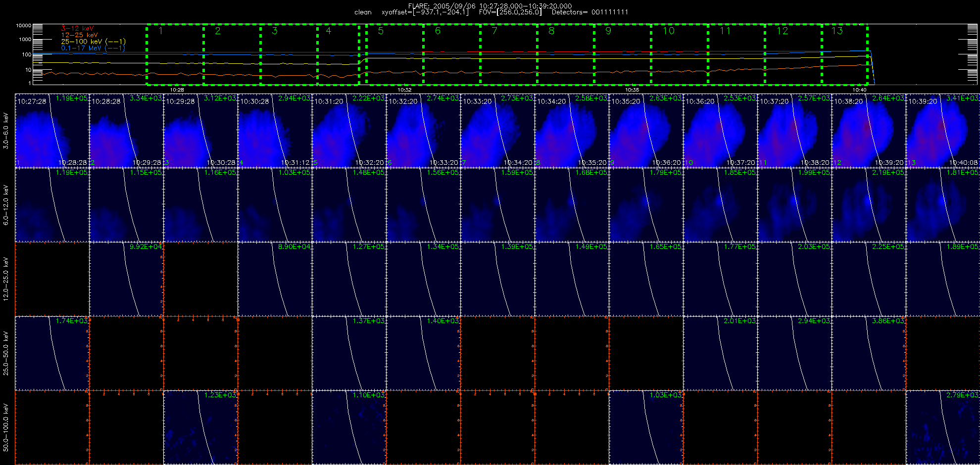This screenshot has height=465, width=980.
Task: Click the 10:40 tick label on time axis
Action: (x=860, y=90)
